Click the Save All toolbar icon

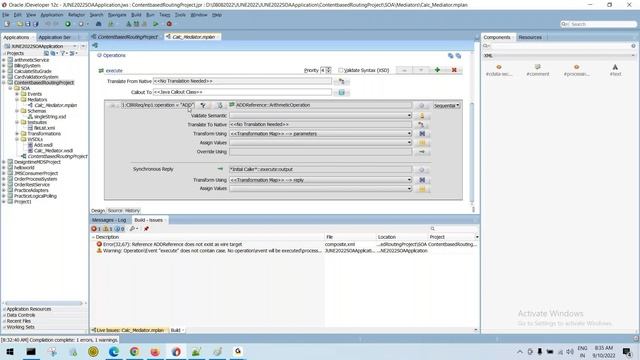coord(36,24)
